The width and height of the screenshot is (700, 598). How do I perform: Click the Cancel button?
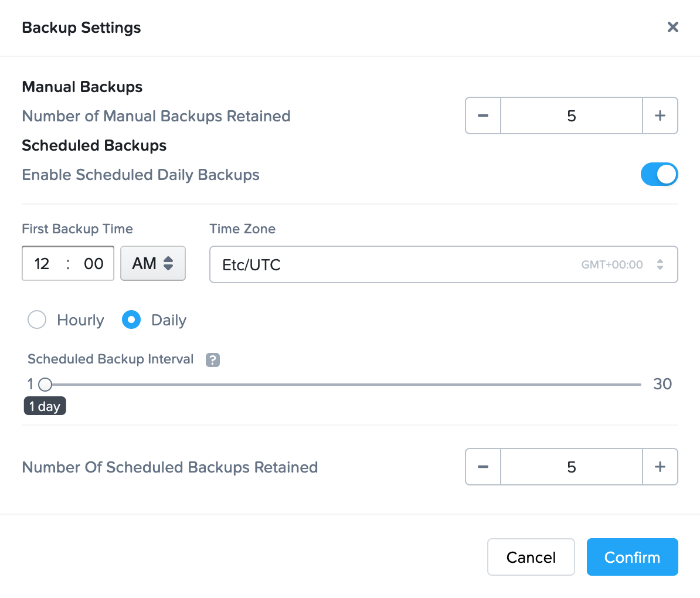pos(531,557)
